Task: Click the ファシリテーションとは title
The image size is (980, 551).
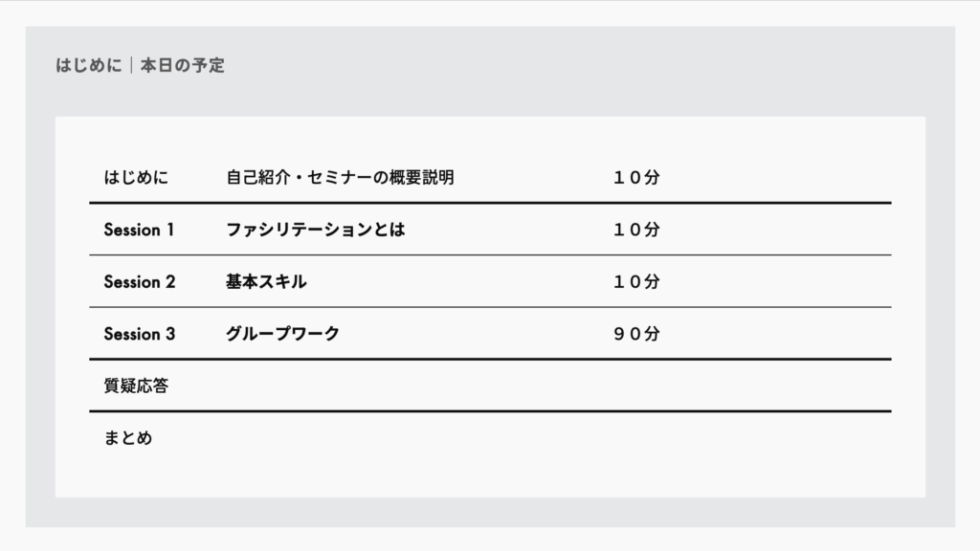Action: pyautogui.click(x=316, y=230)
